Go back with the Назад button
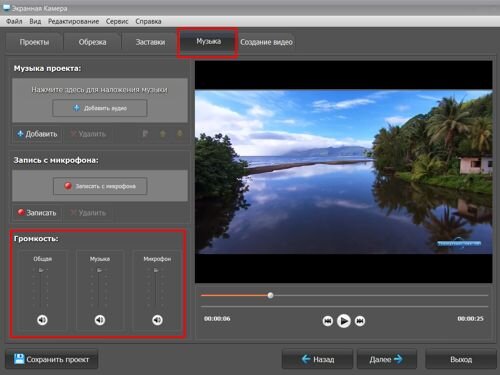Image resolution: width=500 pixels, height=375 pixels. pyautogui.click(x=317, y=359)
